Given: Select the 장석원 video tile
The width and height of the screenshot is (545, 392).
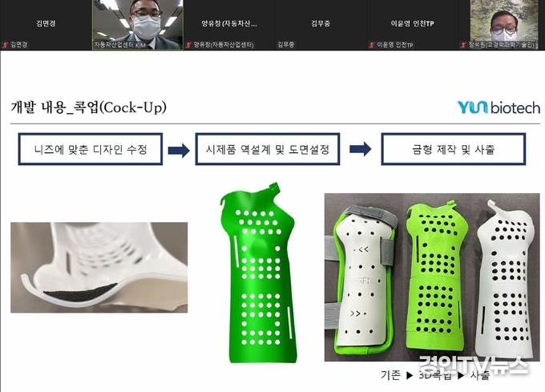Looking at the screenshot, I should tap(502, 25).
